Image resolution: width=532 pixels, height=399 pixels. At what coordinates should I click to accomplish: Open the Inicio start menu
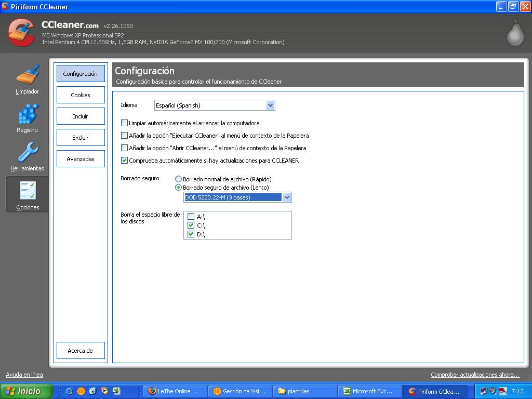point(26,391)
